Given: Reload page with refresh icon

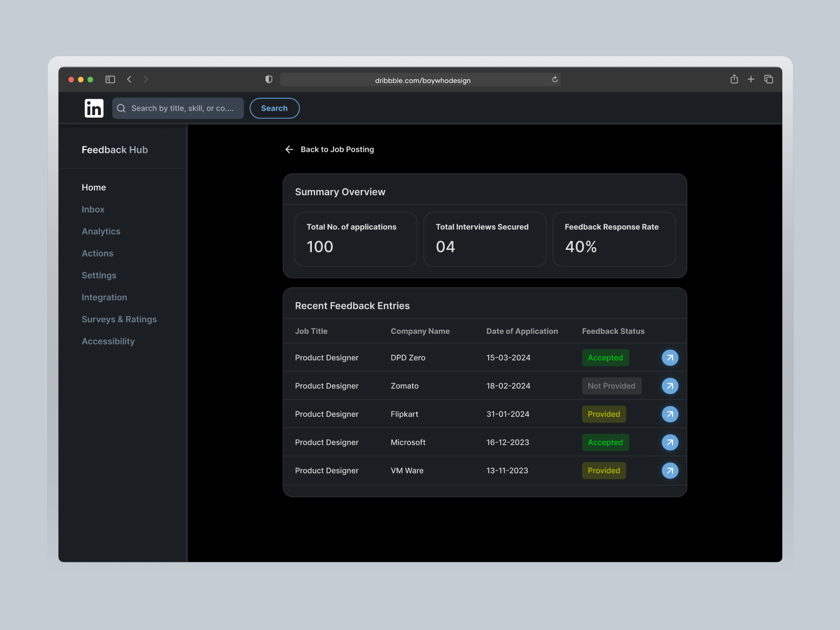Looking at the screenshot, I should click(555, 80).
